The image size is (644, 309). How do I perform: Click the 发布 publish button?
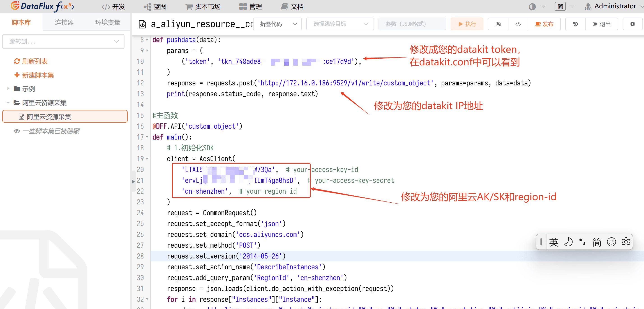pyautogui.click(x=544, y=24)
